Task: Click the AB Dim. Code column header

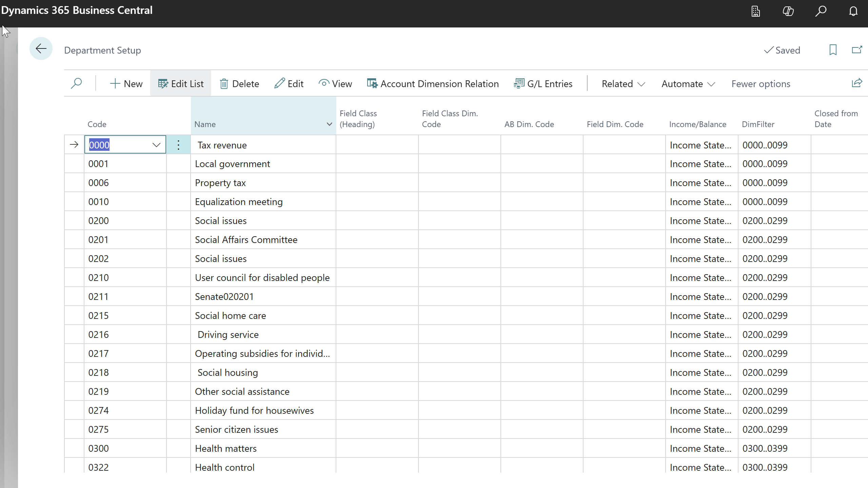Action: (x=529, y=124)
